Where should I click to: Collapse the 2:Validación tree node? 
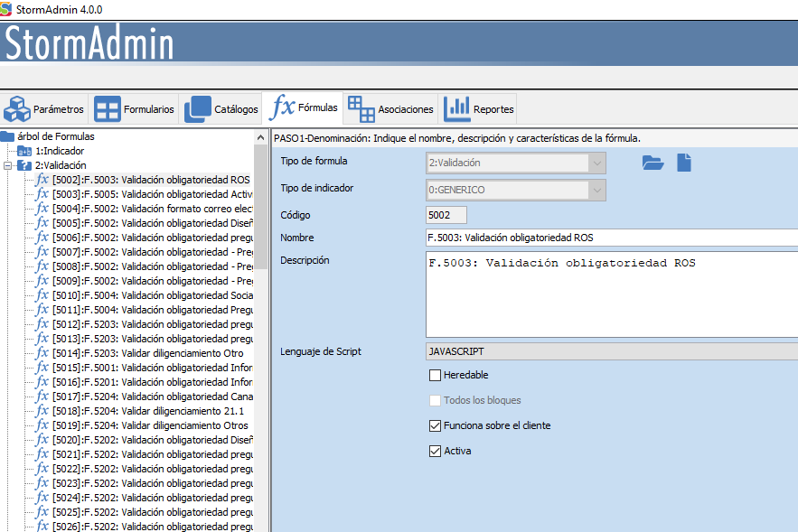tap(8, 165)
